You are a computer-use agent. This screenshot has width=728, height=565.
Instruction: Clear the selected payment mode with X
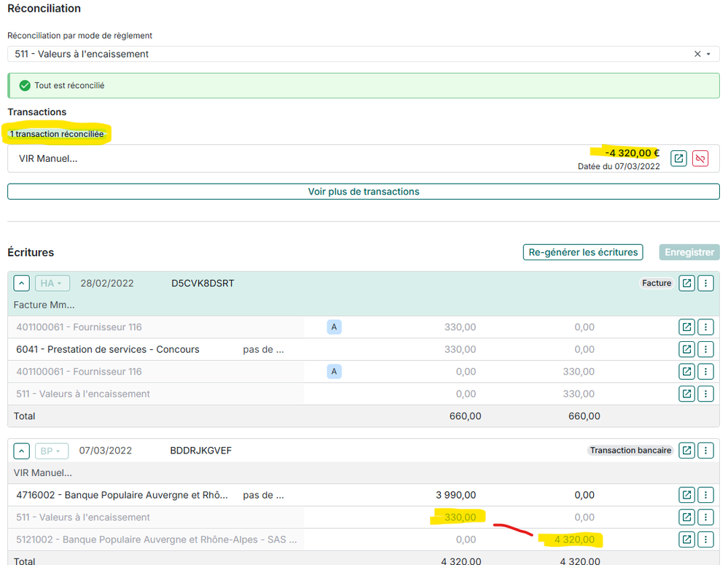coord(697,54)
